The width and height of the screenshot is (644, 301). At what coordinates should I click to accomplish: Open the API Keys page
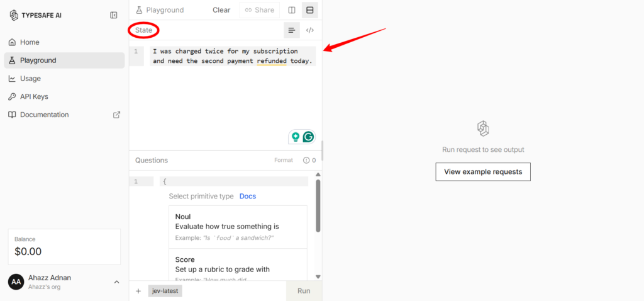tap(64, 96)
